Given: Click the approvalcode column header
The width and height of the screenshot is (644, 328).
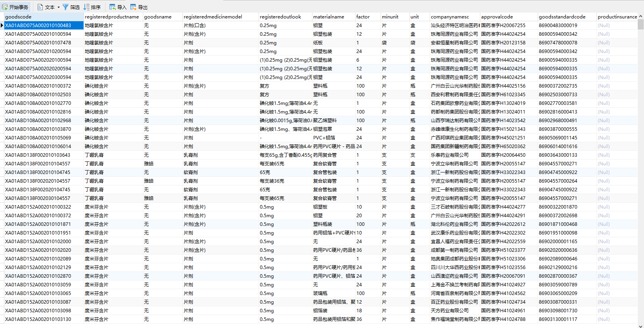Looking at the screenshot, I should coord(509,17).
